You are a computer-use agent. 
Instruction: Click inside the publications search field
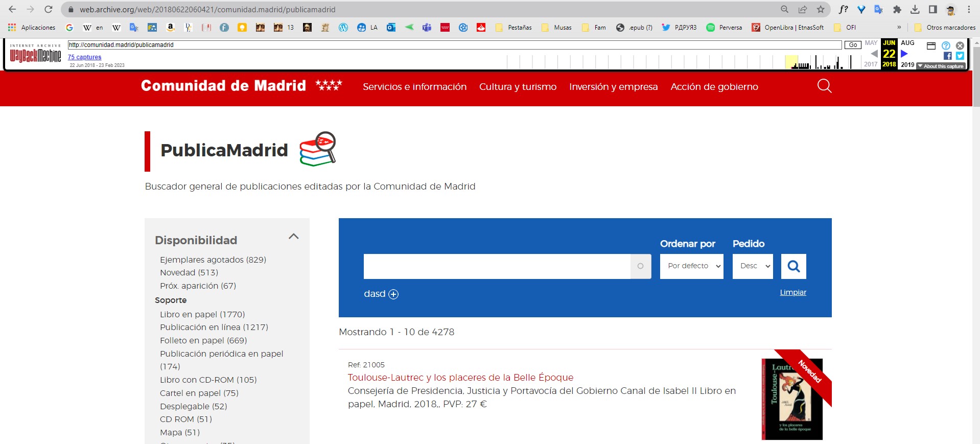497,266
